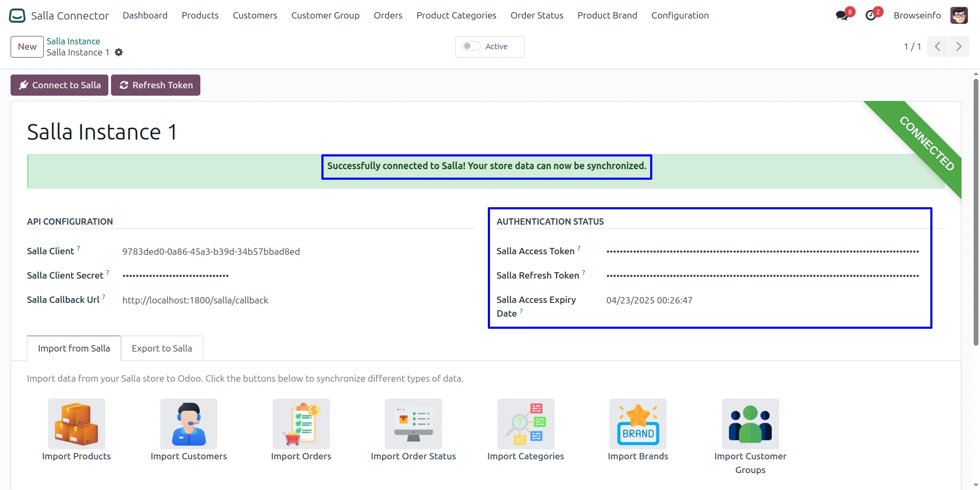
Task: Open the chat messages icon
Action: point(842,16)
